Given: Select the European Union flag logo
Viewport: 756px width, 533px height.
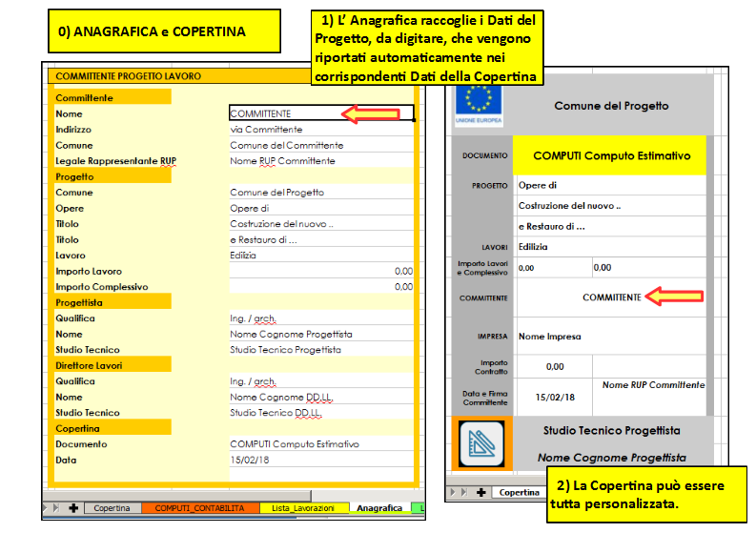Looking at the screenshot, I should (x=479, y=105).
